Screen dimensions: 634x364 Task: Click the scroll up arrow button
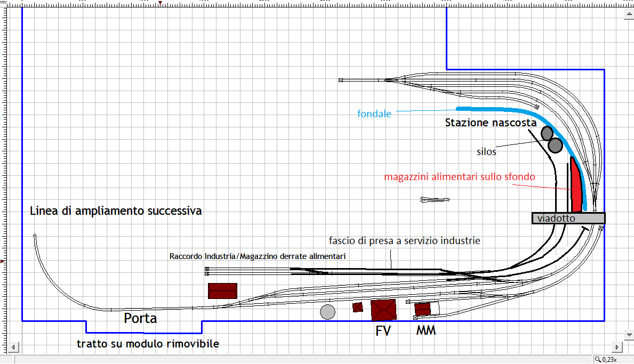(628, 17)
